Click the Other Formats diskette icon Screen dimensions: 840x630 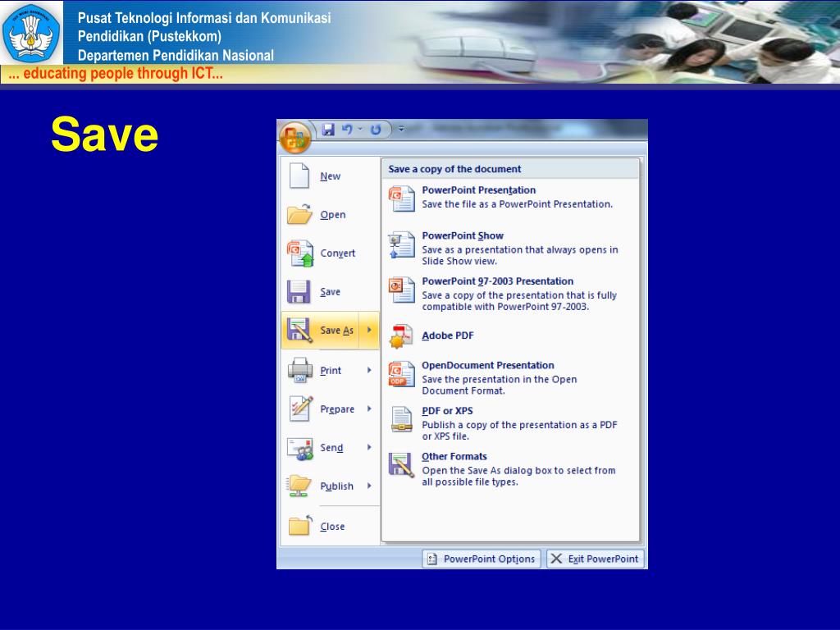coord(402,464)
